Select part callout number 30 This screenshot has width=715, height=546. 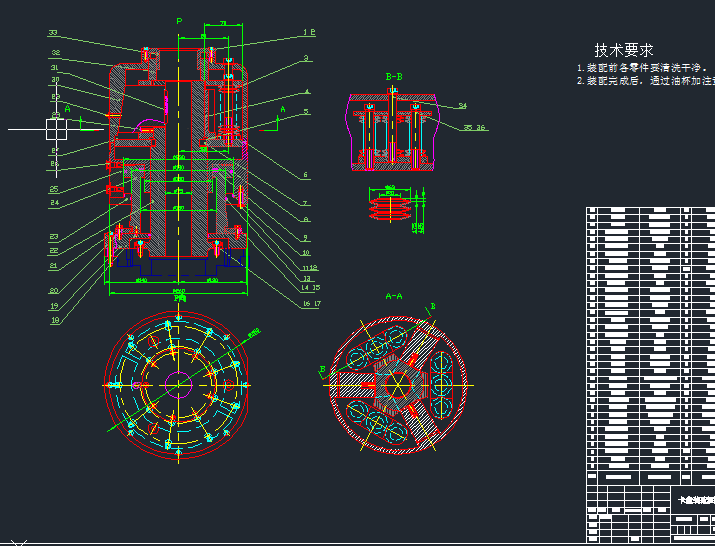55,80
